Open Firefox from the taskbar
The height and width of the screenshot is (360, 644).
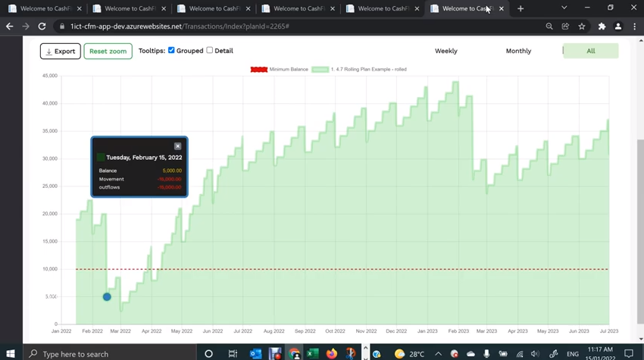click(331, 353)
